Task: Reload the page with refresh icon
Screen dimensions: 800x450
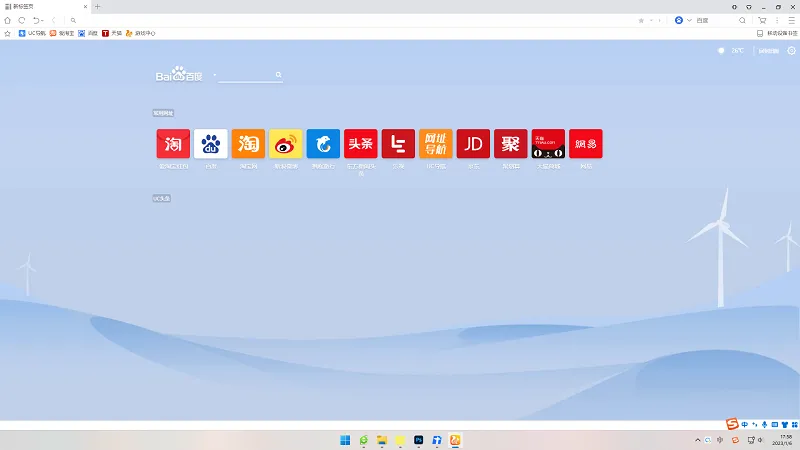Action: (21, 20)
